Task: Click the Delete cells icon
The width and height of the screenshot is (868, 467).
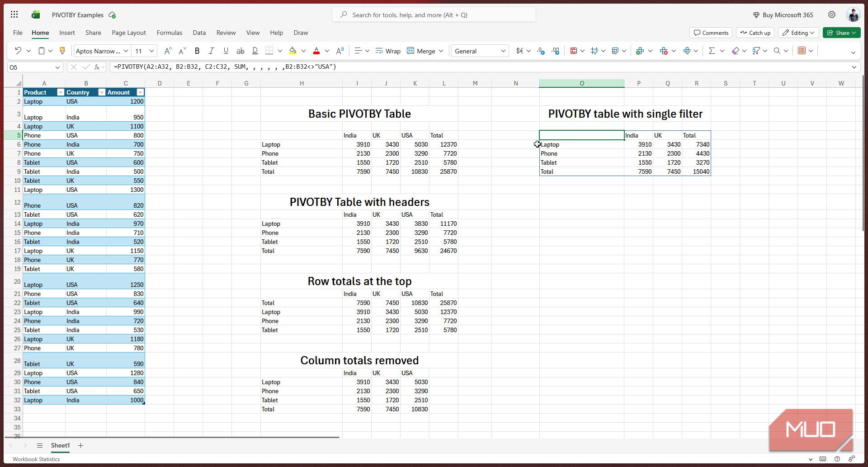Action: (x=664, y=51)
